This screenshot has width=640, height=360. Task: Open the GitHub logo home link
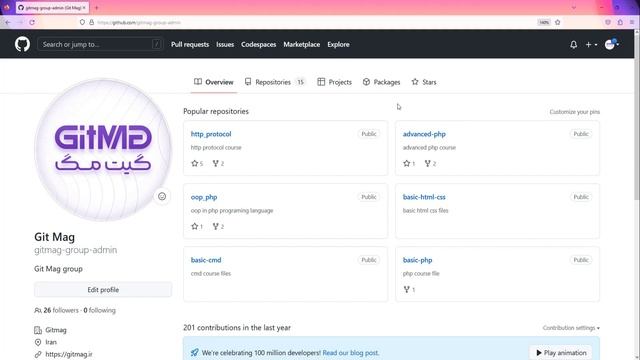click(22, 44)
